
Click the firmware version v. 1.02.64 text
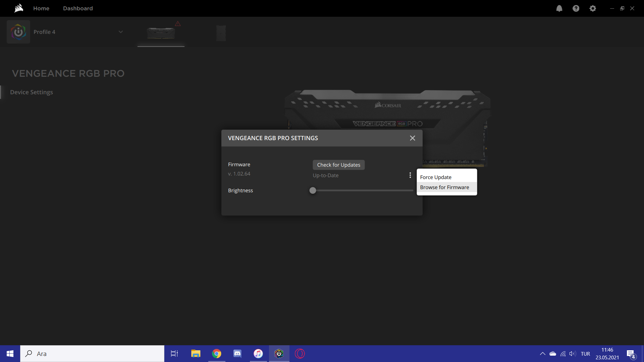click(x=239, y=174)
